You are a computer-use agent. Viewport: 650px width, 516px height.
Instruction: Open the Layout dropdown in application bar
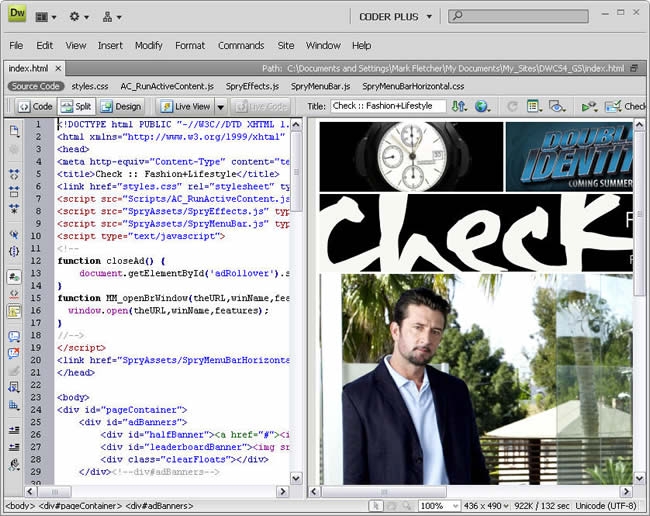click(46, 17)
